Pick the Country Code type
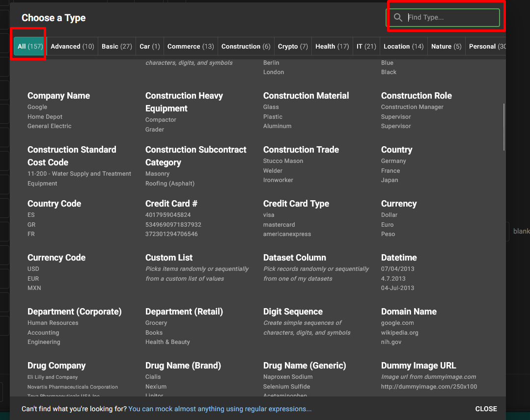The image size is (530, 420). point(55,204)
